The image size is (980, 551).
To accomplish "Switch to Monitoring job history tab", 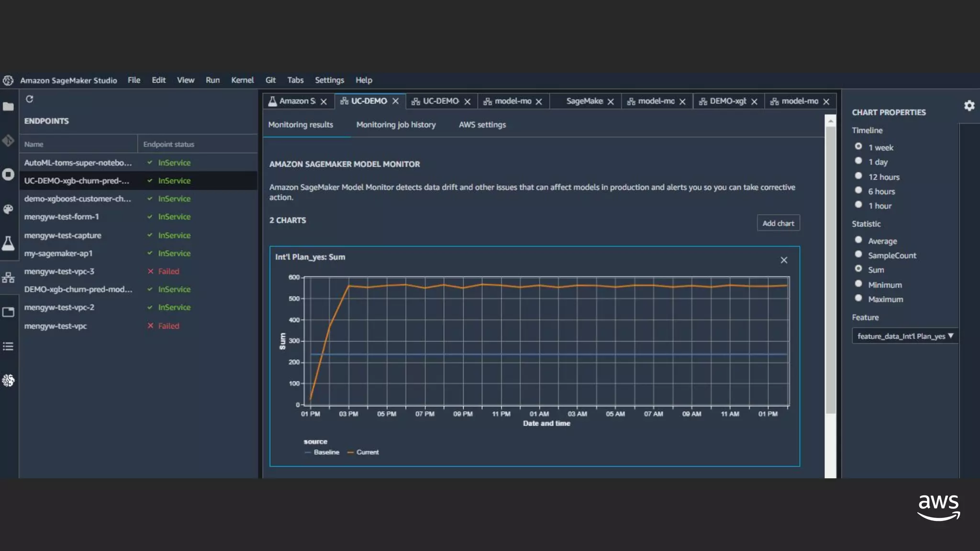I will tap(396, 125).
